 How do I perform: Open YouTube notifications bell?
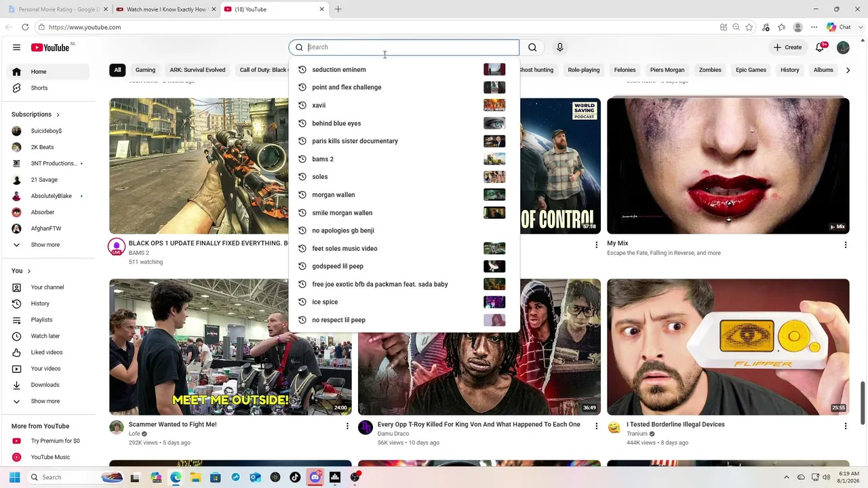pos(820,47)
